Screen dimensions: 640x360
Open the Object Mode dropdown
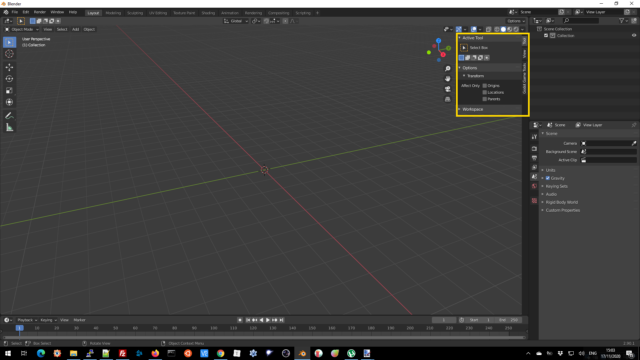pyautogui.click(x=22, y=29)
